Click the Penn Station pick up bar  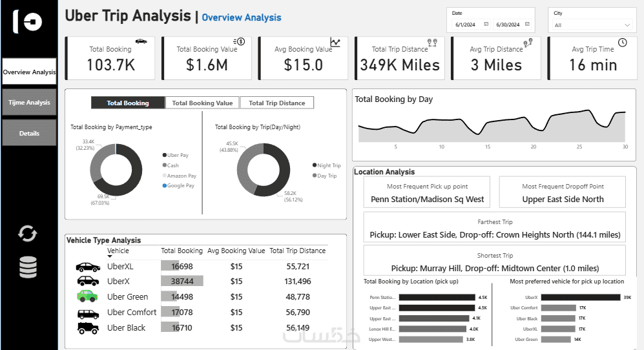pos(437,297)
